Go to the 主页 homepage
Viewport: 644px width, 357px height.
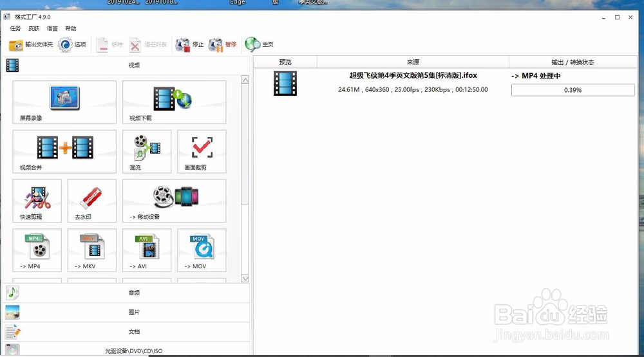tap(259, 44)
